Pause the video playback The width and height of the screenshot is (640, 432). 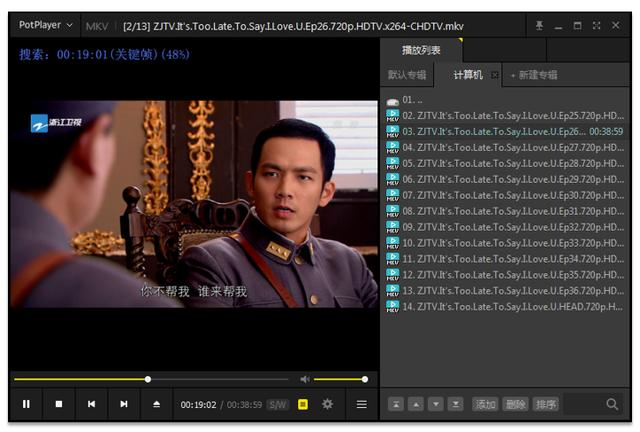click(x=26, y=404)
